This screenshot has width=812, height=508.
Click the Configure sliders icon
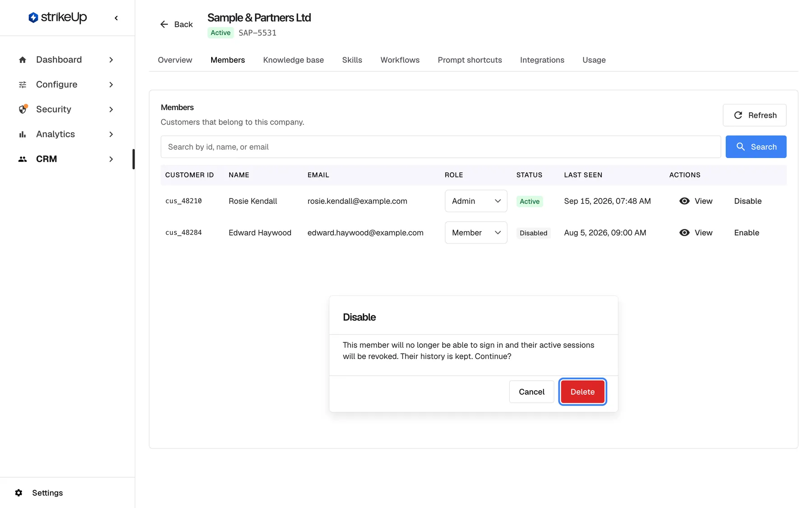coord(23,85)
